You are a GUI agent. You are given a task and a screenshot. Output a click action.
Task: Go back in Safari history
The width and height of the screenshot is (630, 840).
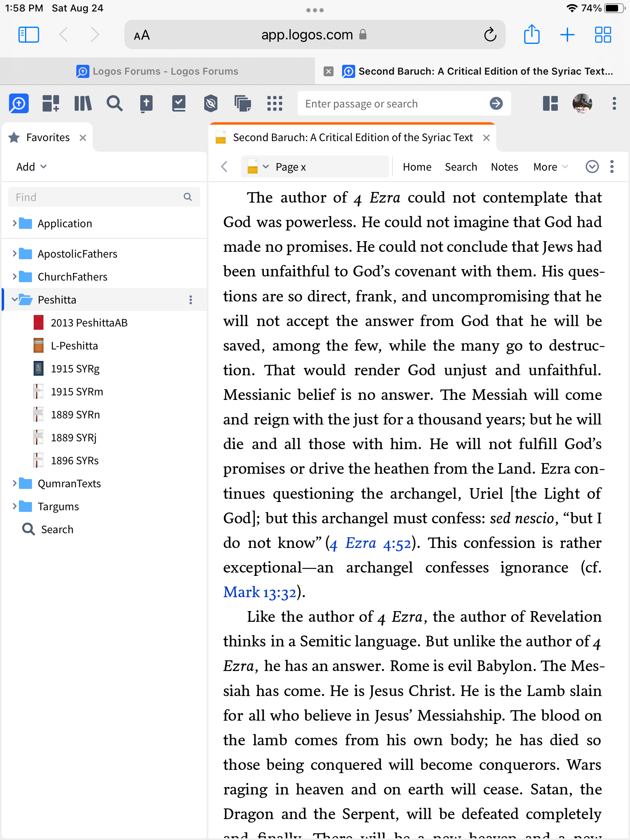tap(64, 34)
